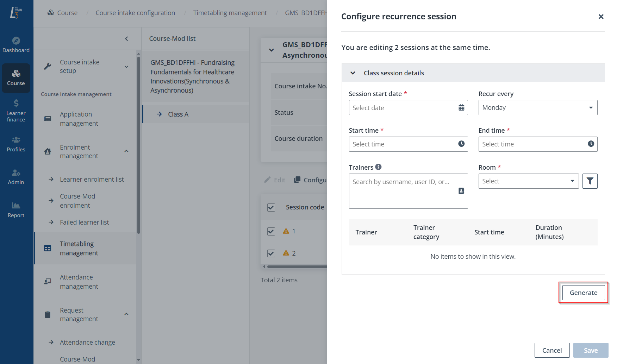
Task: Click the calendar icon in Session start date
Action: click(x=461, y=108)
